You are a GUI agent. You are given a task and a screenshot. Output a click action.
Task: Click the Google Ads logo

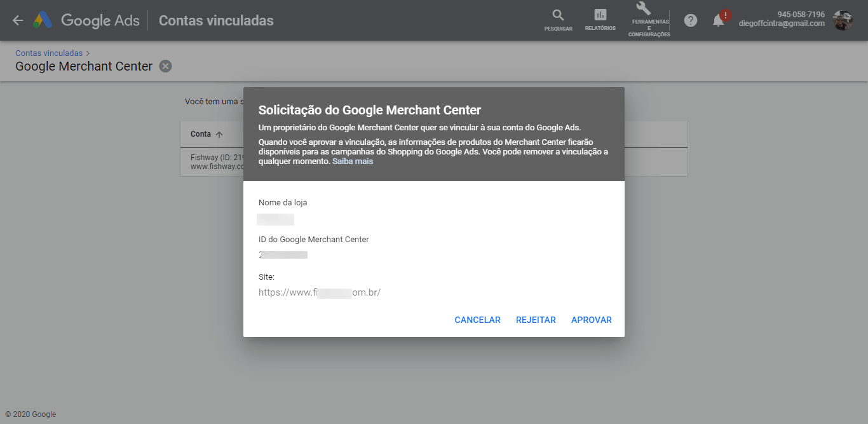86,20
